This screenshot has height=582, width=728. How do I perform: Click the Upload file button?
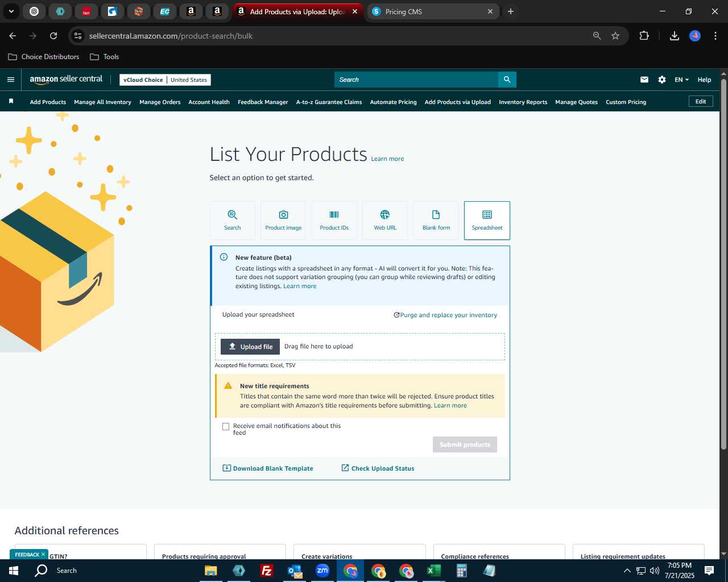coord(250,347)
